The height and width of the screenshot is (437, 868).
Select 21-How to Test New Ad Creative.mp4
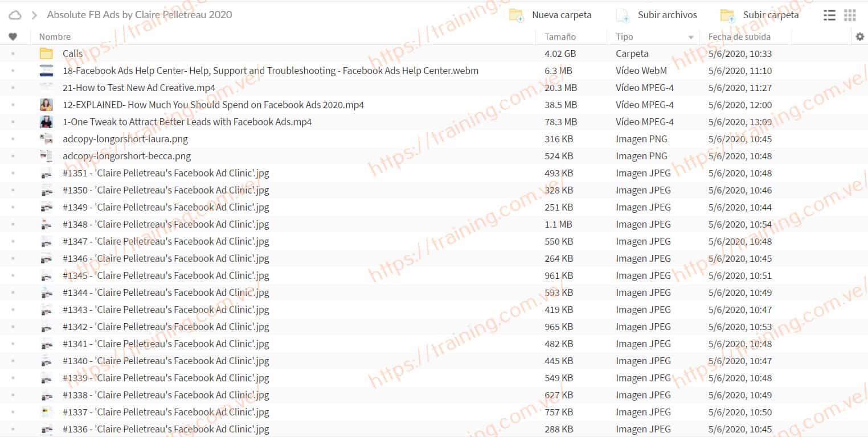coord(139,88)
